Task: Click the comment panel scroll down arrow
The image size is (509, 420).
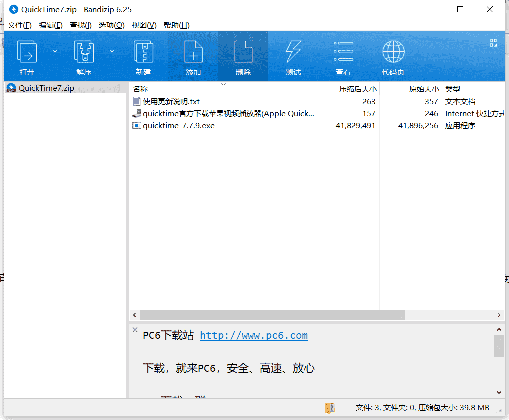Action: 499,392
